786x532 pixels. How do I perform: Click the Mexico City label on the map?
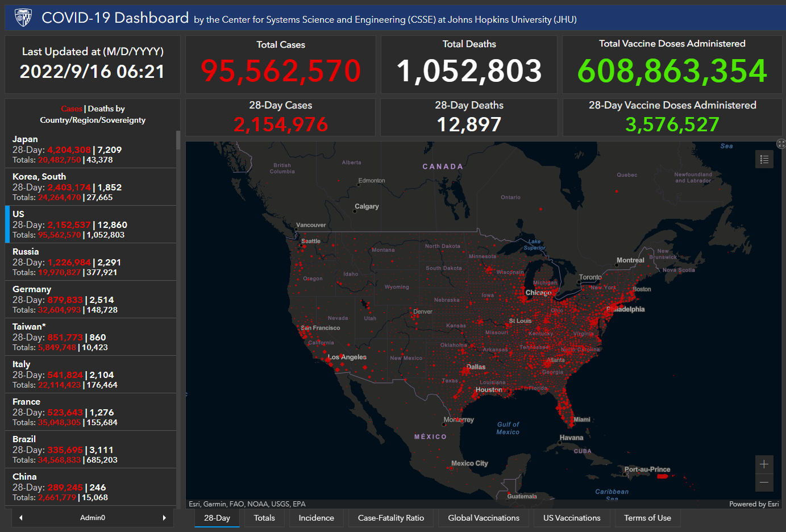pos(469,463)
